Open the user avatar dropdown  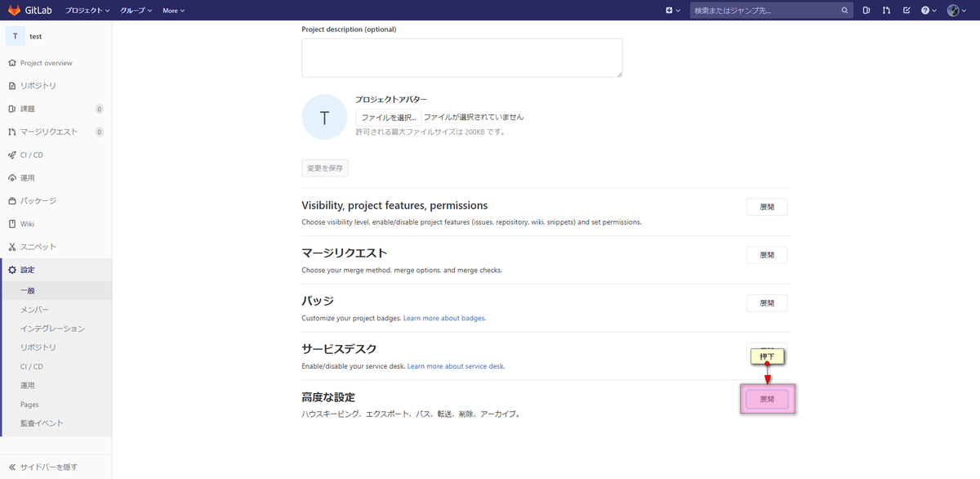[954, 10]
